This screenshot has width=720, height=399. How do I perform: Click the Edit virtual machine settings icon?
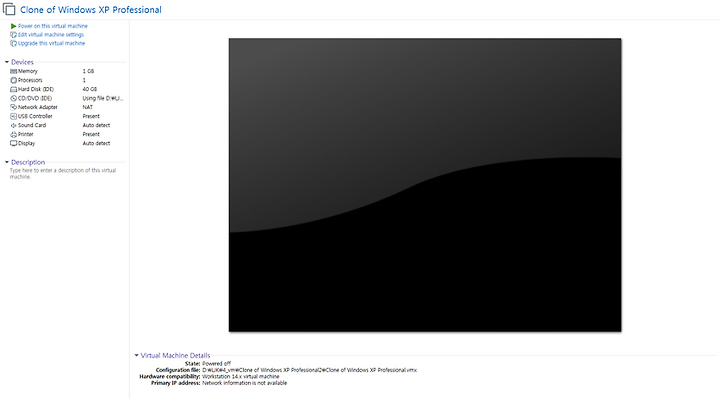[13, 35]
